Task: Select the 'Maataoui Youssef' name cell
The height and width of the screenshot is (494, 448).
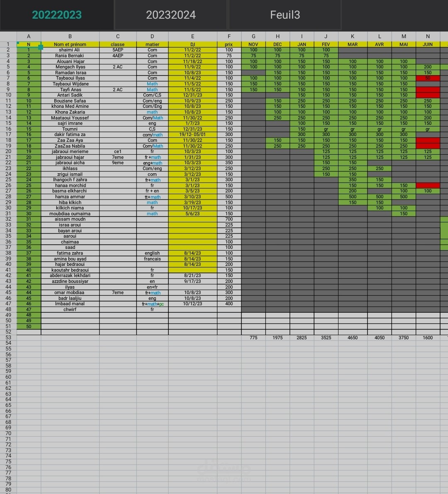Action: click(70, 117)
